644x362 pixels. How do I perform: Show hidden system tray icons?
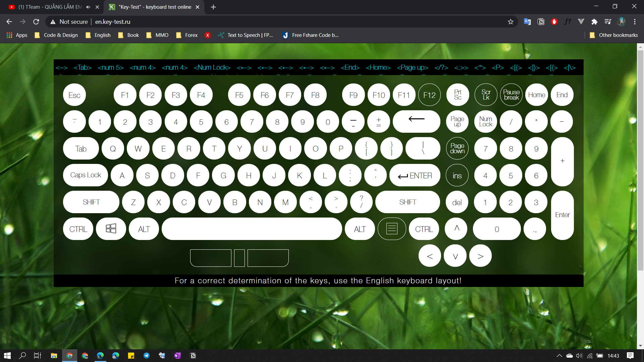pyautogui.click(x=559, y=356)
